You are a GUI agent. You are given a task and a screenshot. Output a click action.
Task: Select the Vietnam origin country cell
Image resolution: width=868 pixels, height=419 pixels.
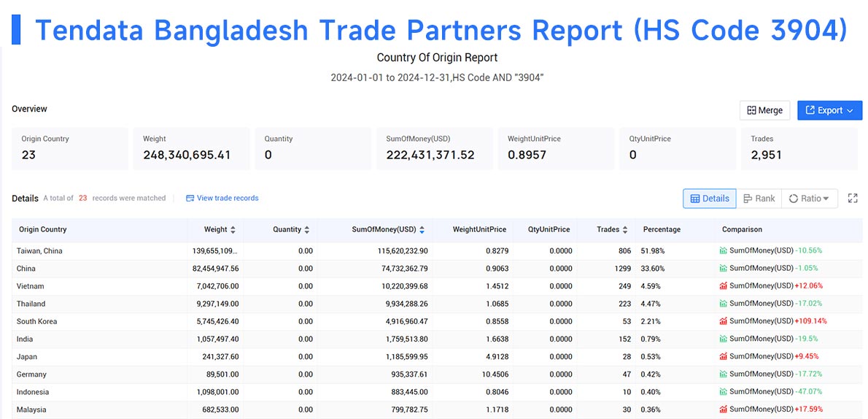click(x=31, y=286)
